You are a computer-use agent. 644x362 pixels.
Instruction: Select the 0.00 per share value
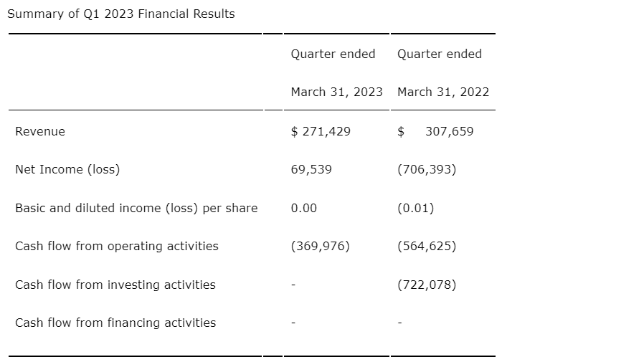(x=304, y=208)
